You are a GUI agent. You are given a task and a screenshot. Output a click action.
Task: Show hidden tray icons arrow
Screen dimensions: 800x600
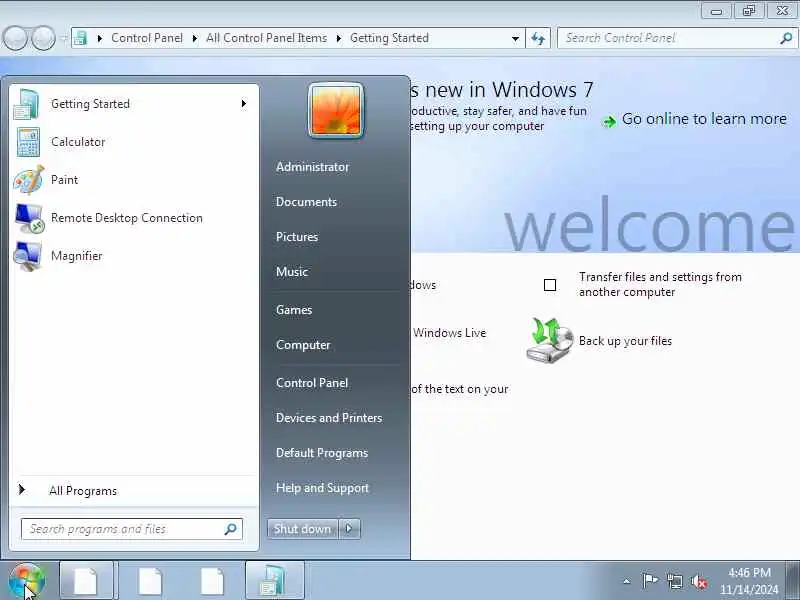click(x=627, y=581)
